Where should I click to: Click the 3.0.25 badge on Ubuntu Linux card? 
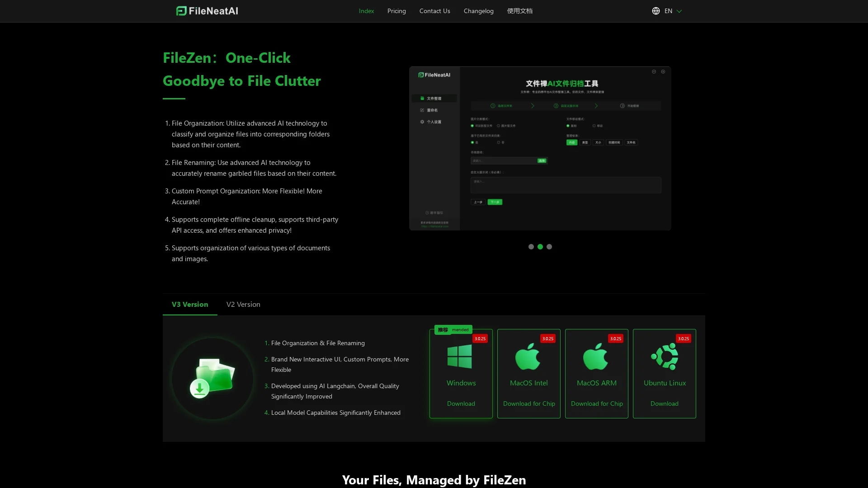click(683, 338)
